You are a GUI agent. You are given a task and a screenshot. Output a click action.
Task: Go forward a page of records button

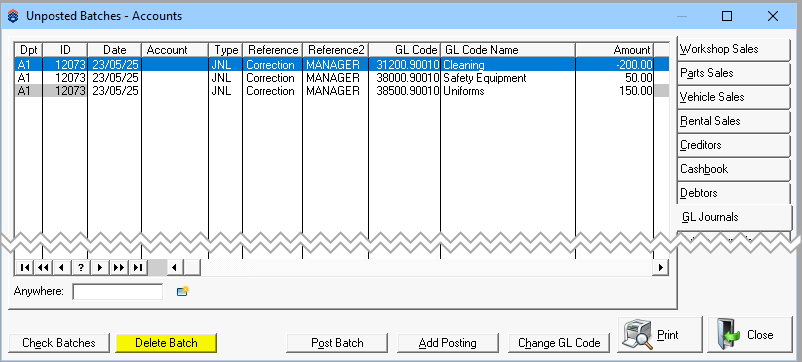pyautogui.click(x=119, y=267)
